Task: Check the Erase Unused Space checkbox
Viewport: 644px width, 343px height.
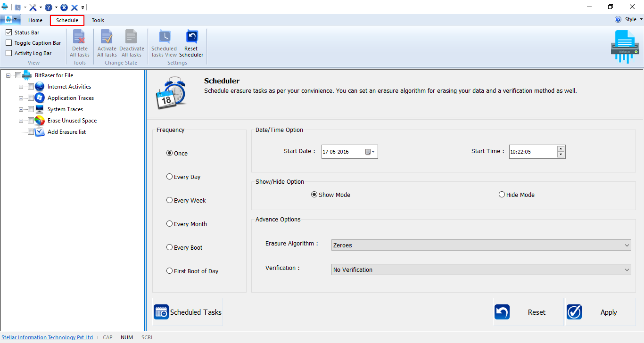Action: point(31,121)
